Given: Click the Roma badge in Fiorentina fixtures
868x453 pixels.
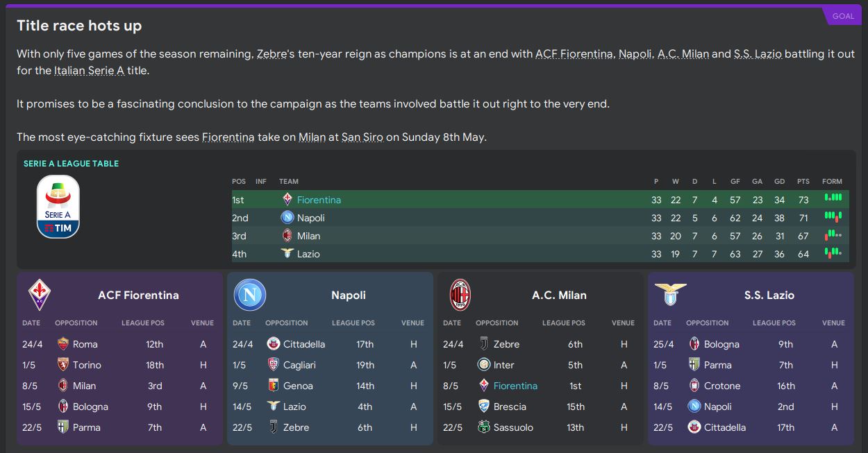Looking at the screenshot, I should pyautogui.click(x=63, y=344).
